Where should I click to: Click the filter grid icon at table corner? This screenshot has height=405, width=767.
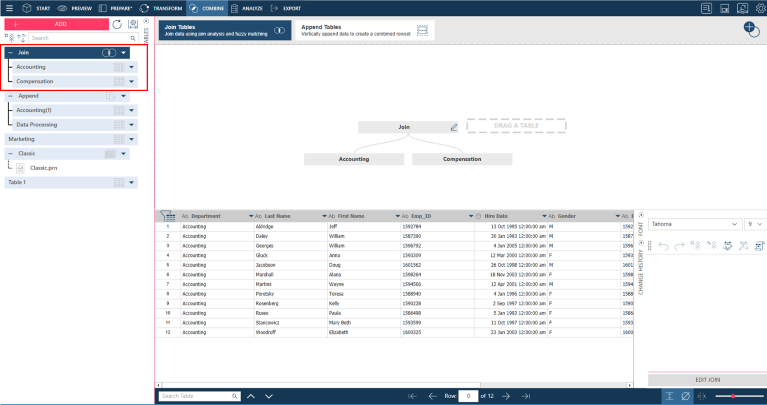coord(168,216)
